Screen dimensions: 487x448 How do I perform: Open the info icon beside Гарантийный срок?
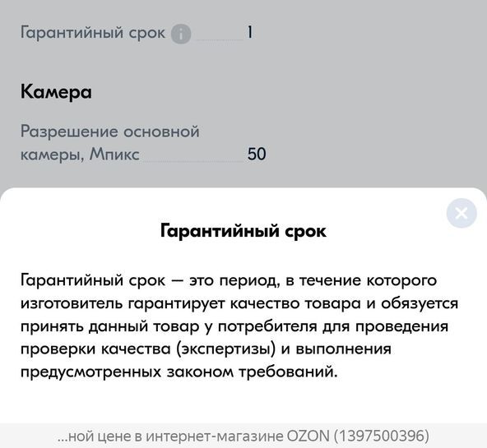(181, 34)
